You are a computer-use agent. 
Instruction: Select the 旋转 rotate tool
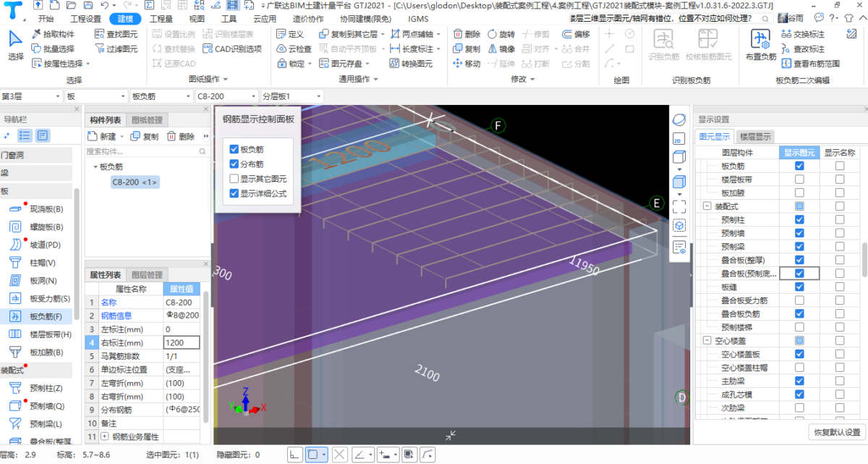click(x=502, y=34)
